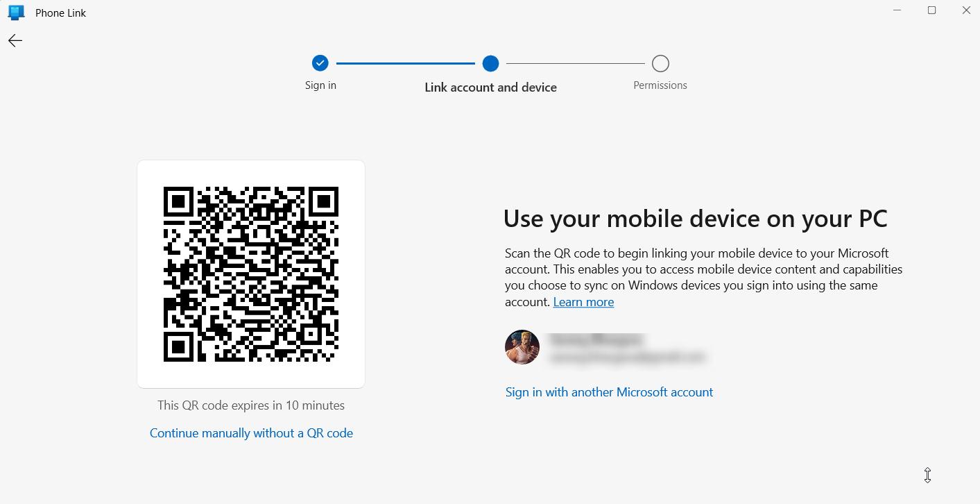Click the "Use your mobile device" heading
The width and height of the screenshot is (980, 504).
tap(695, 219)
